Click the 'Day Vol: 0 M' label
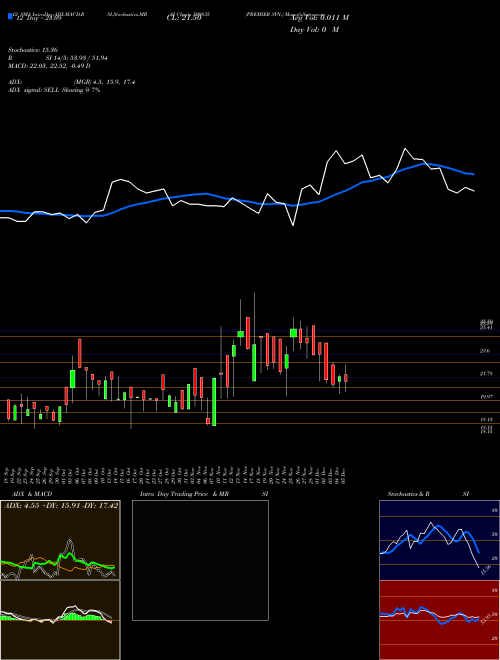This screenshot has width=500, height=660. coord(314,30)
